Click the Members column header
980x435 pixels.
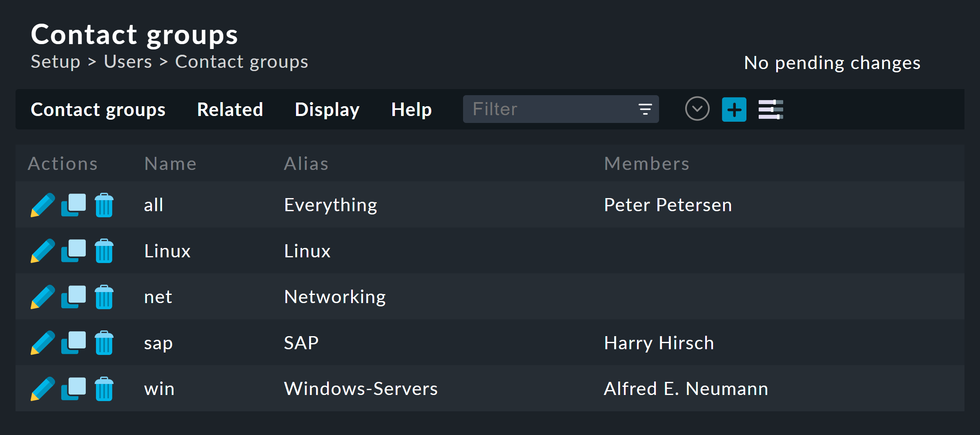(647, 164)
